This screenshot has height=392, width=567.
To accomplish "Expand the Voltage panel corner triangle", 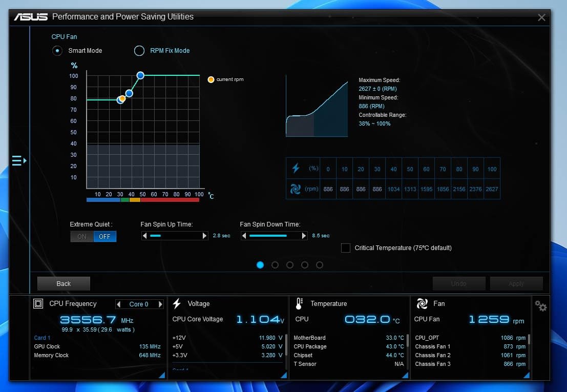I will [284, 376].
